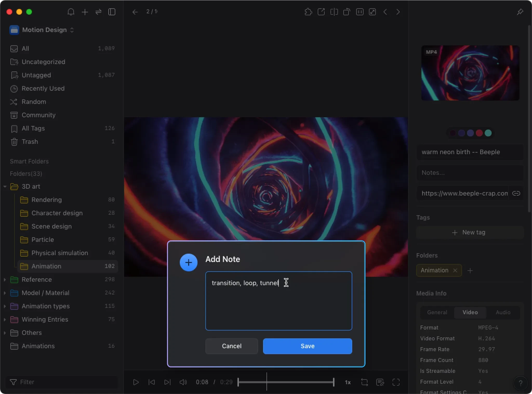Expand the Reference folder
Viewport: 532px width, 394px height.
5,279
